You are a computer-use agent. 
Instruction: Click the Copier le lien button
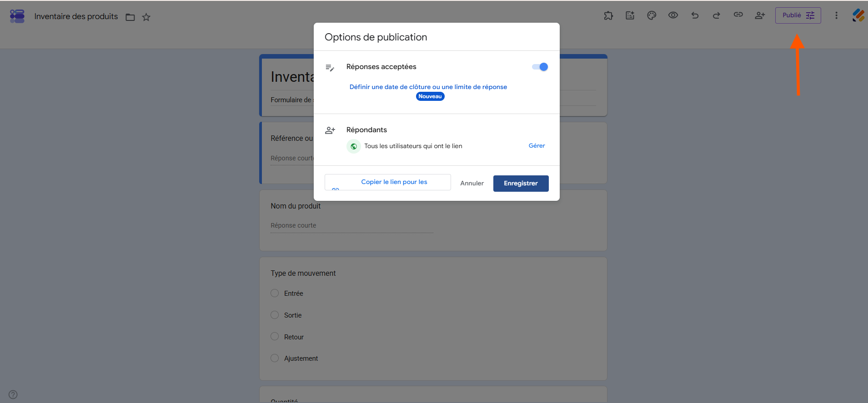388,182
